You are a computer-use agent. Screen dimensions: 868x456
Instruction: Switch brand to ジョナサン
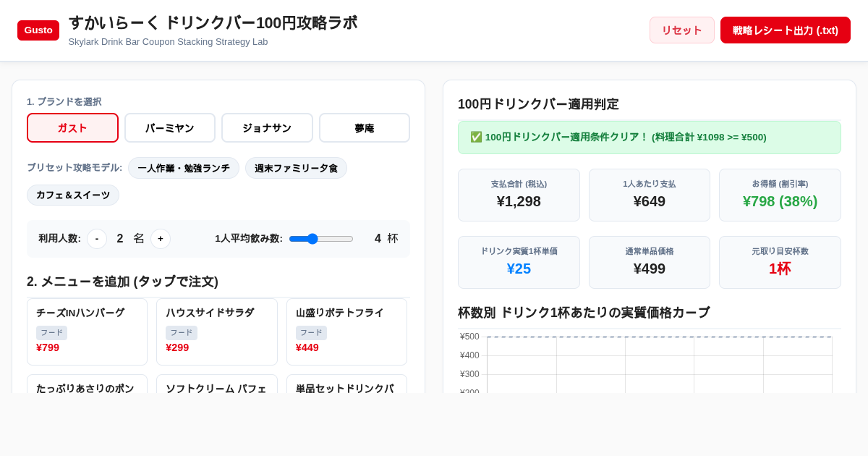click(267, 128)
